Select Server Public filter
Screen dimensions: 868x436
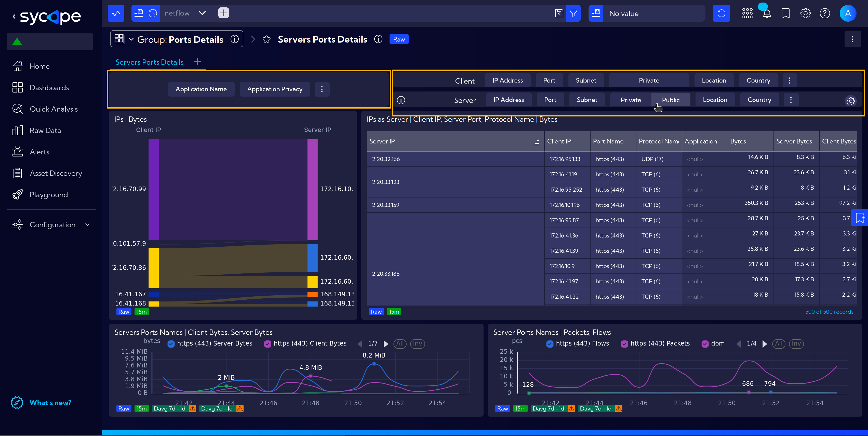pyautogui.click(x=671, y=100)
